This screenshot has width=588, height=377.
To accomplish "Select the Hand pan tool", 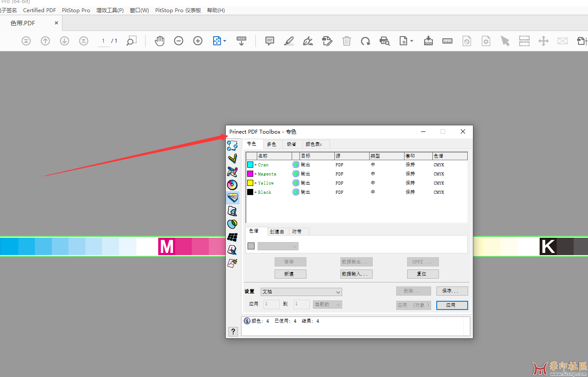I will [x=160, y=41].
